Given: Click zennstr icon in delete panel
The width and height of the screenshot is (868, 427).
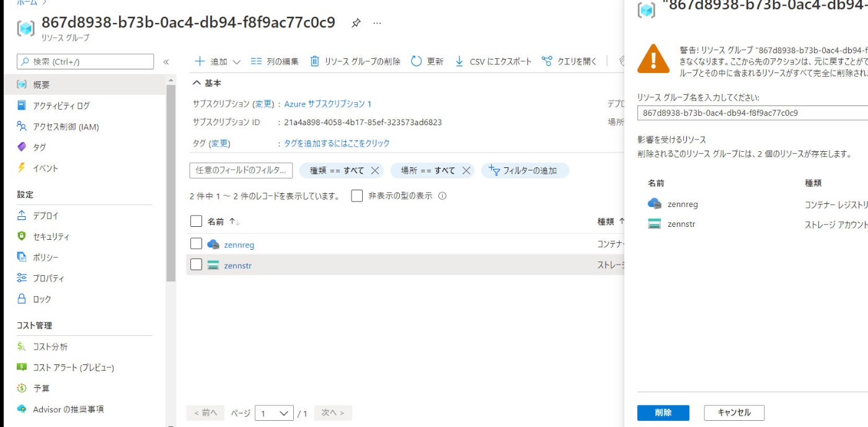Looking at the screenshot, I should click(655, 224).
